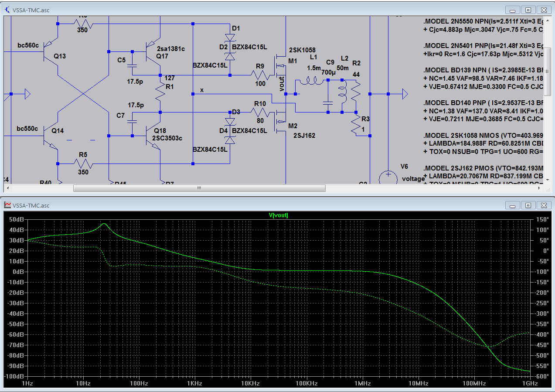Click the schematic horizontal scrollbar thumb
555x392 pixels.
click(x=199, y=188)
